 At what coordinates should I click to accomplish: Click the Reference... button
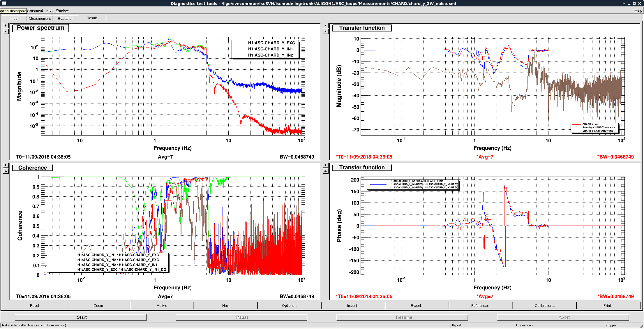tap(481, 305)
